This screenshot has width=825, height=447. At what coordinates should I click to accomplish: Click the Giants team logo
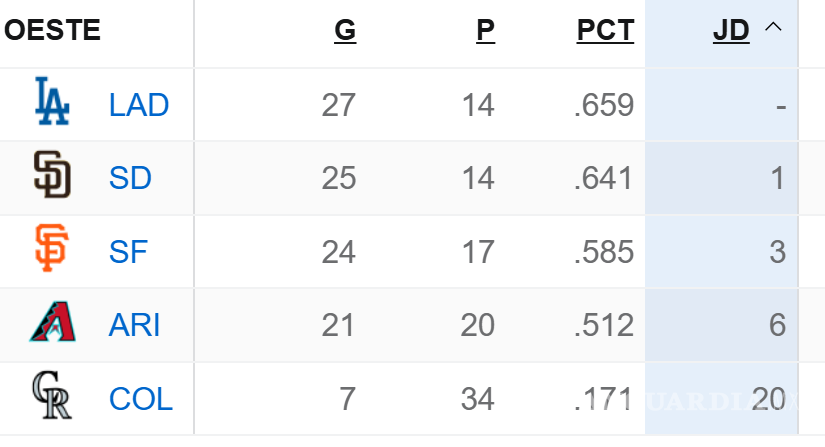pyautogui.click(x=52, y=250)
